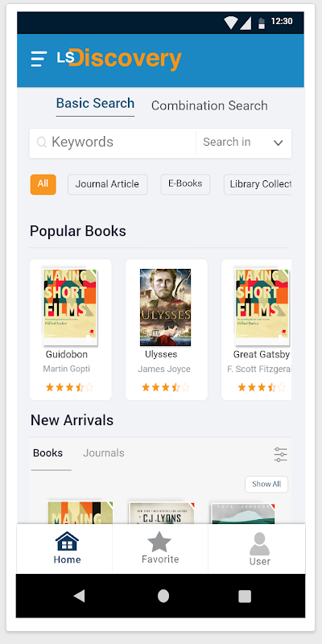This screenshot has width=322, height=644.
Task: Click the Show All button
Action: click(x=266, y=485)
